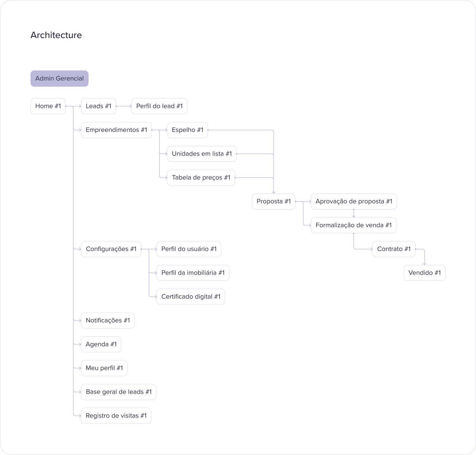476x455 pixels.
Task: Select the Home #1 node
Action: pyautogui.click(x=48, y=106)
